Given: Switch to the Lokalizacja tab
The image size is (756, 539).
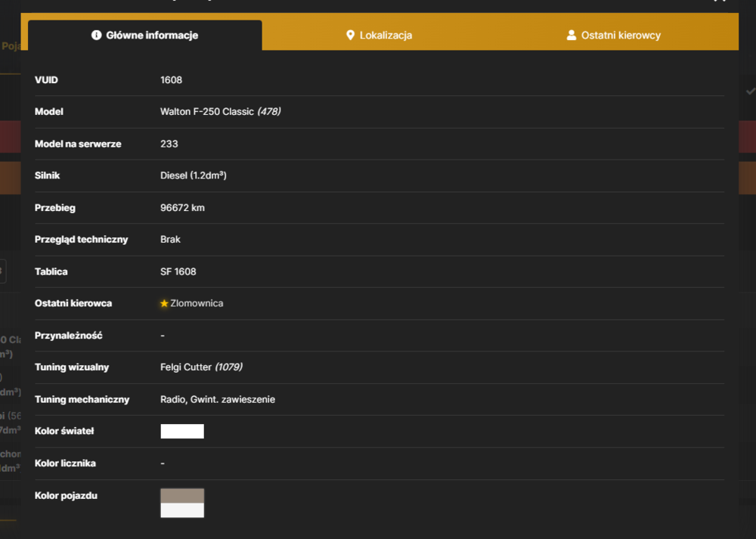Looking at the screenshot, I should pyautogui.click(x=379, y=36).
